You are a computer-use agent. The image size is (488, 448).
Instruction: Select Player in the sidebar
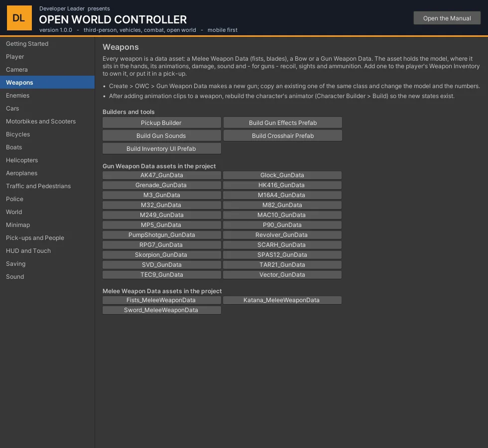[47, 57]
